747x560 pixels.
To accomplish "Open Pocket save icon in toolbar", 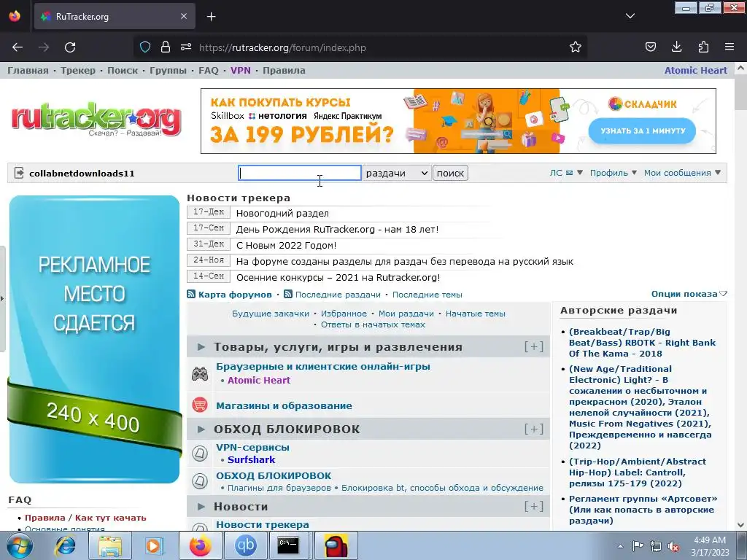I will [x=650, y=47].
